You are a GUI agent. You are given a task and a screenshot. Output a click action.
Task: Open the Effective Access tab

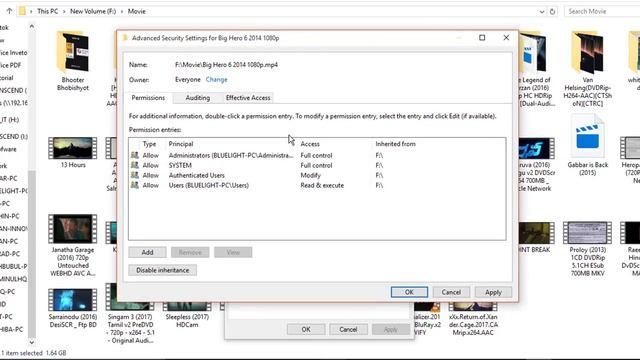point(248,98)
